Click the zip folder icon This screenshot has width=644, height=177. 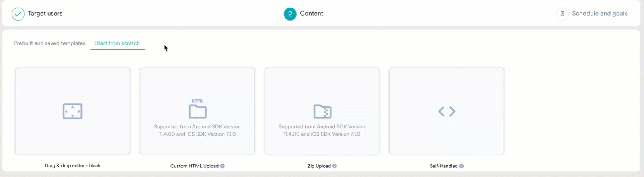point(322,111)
